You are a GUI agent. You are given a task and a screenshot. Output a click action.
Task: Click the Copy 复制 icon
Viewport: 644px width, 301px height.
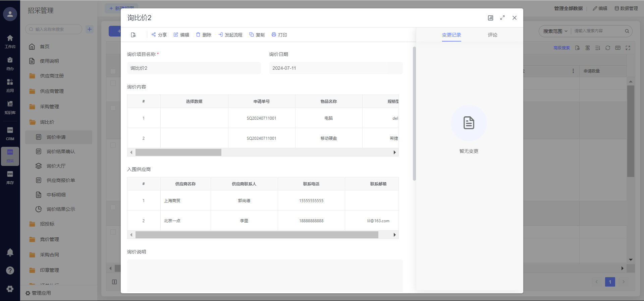click(x=252, y=35)
